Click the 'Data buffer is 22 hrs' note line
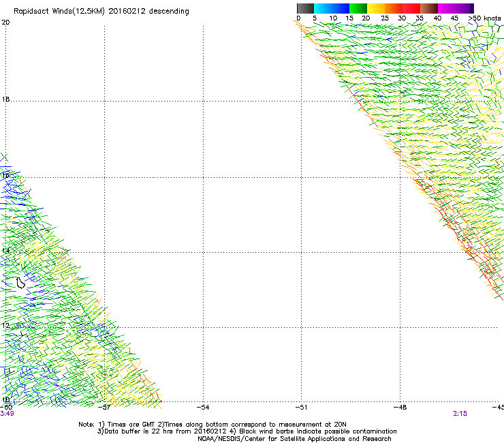Screen dimensions: 504x443 coord(247,431)
